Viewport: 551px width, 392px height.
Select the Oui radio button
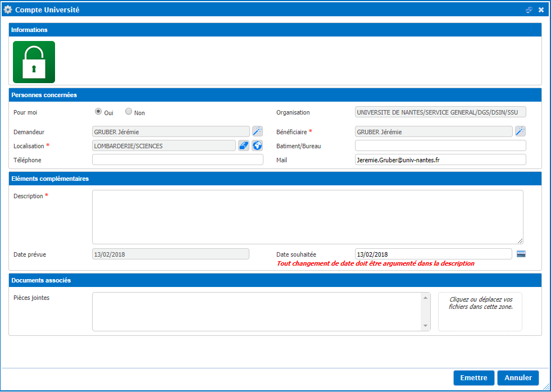tap(98, 112)
